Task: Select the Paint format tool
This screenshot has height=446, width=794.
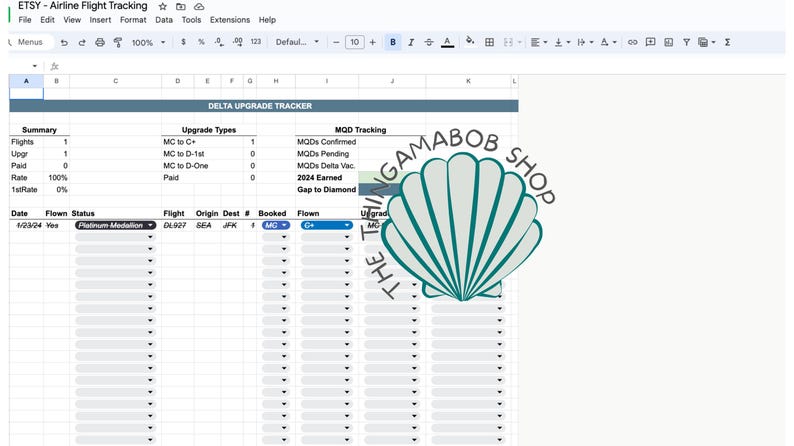Action: 118,43
